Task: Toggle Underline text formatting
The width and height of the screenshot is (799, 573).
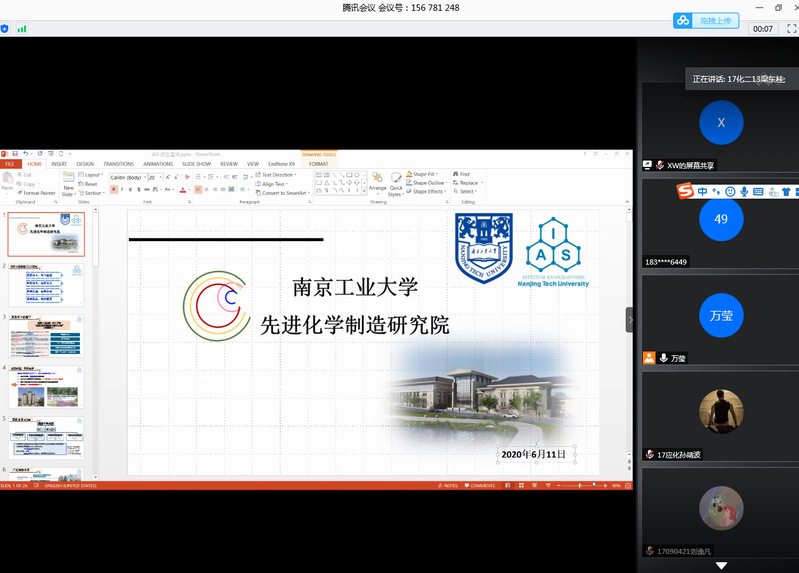Action: (x=131, y=189)
